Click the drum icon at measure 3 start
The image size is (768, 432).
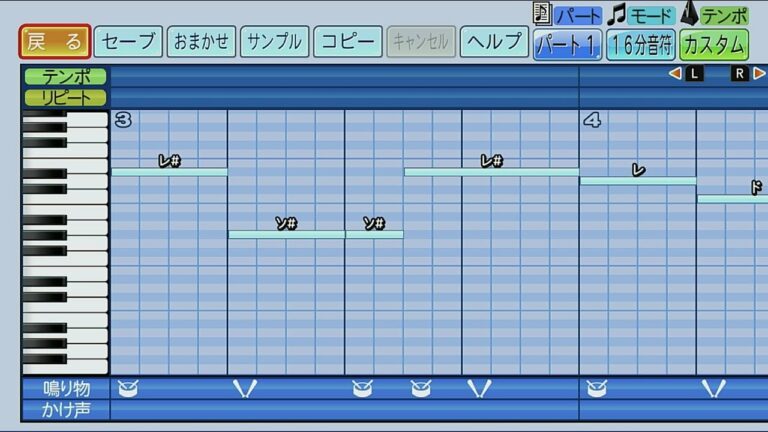point(126,388)
